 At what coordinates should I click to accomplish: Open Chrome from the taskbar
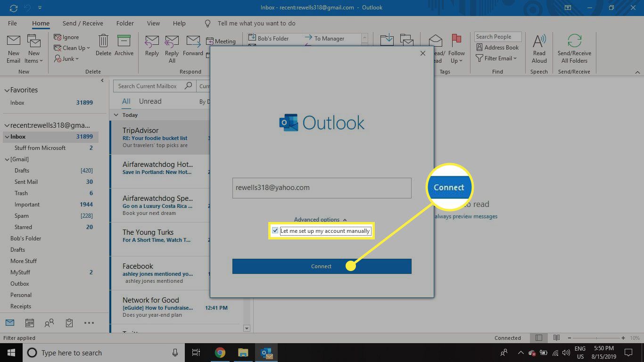tap(220, 353)
